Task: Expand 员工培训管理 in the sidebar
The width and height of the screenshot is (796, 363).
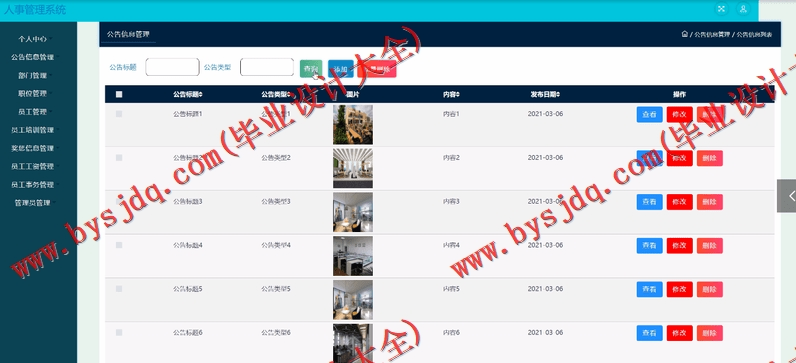Action: pyautogui.click(x=35, y=130)
